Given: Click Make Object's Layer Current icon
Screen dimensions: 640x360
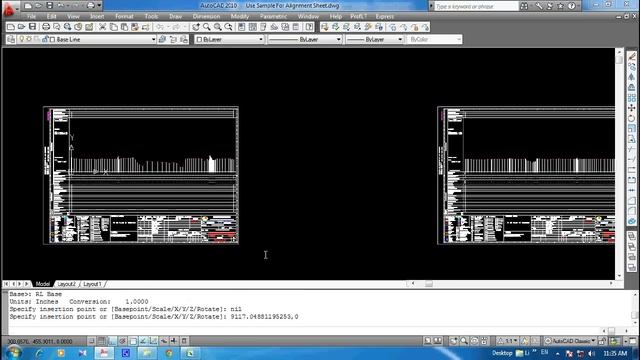Looking at the screenshot, I should pyautogui.click(x=162, y=39).
